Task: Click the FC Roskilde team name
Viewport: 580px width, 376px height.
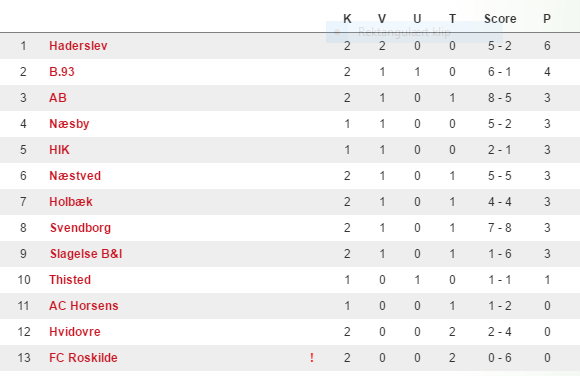Action: click(x=83, y=358)
